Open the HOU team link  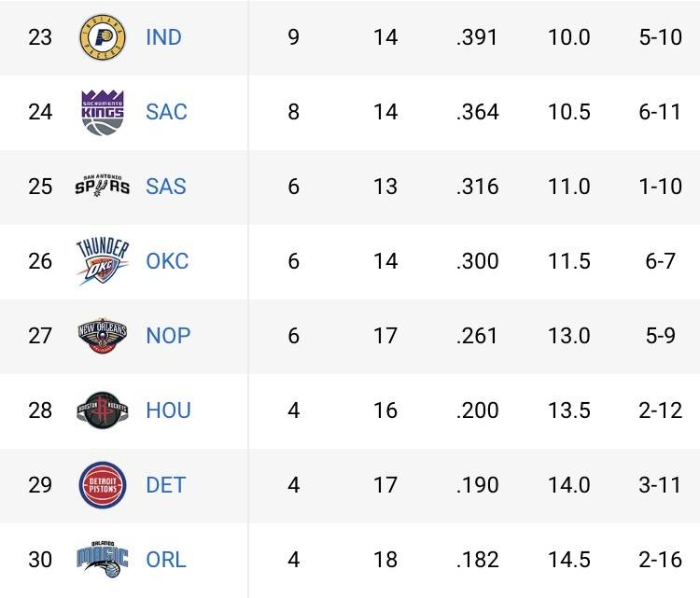168,410
